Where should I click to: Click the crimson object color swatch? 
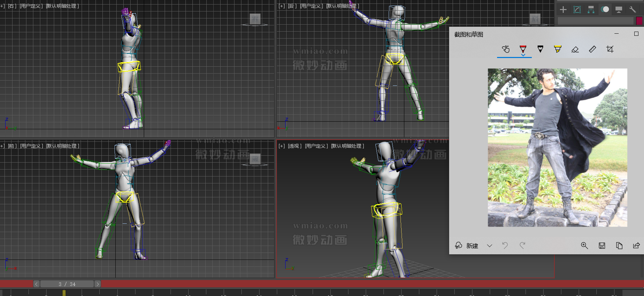(x=639, y=21)
